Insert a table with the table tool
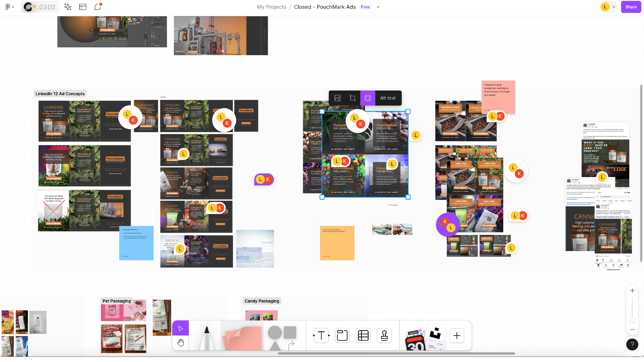The width and height of the screenshot is (644, 362). tap(363, 336)
